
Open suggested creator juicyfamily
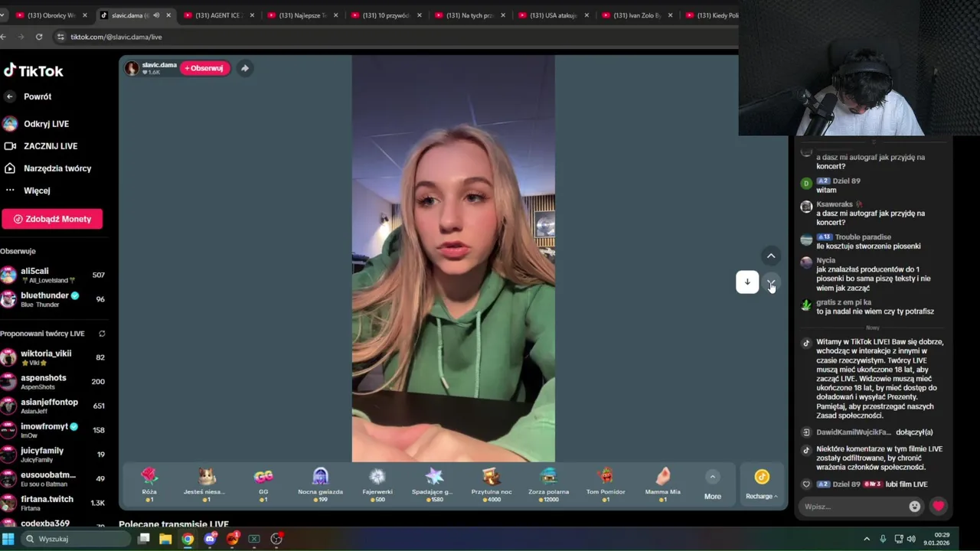(x=53, y=455)
